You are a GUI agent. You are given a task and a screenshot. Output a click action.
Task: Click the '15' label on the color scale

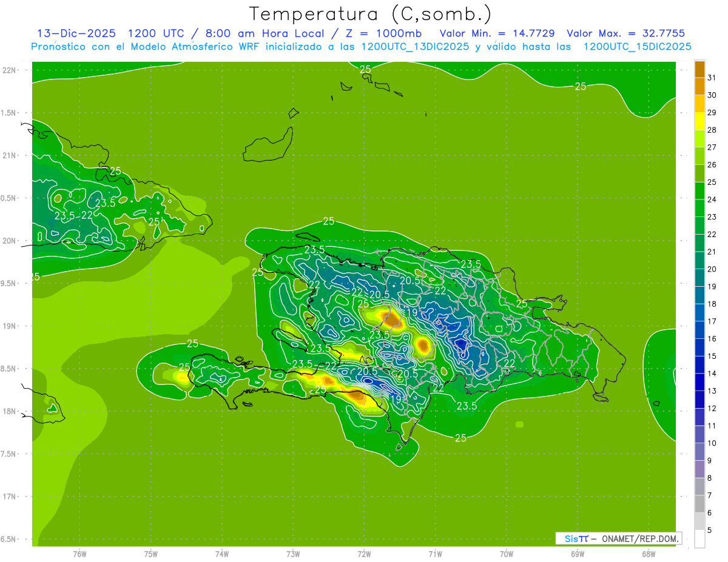[x=712, y=356]
